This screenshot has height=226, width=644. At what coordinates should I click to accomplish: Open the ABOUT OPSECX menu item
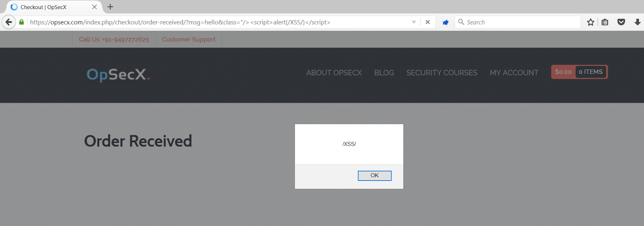(x=334, y=73)
